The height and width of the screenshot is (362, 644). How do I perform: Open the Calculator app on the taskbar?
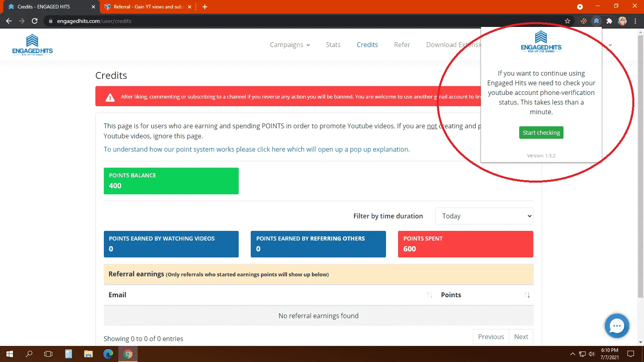pos(69,354)
